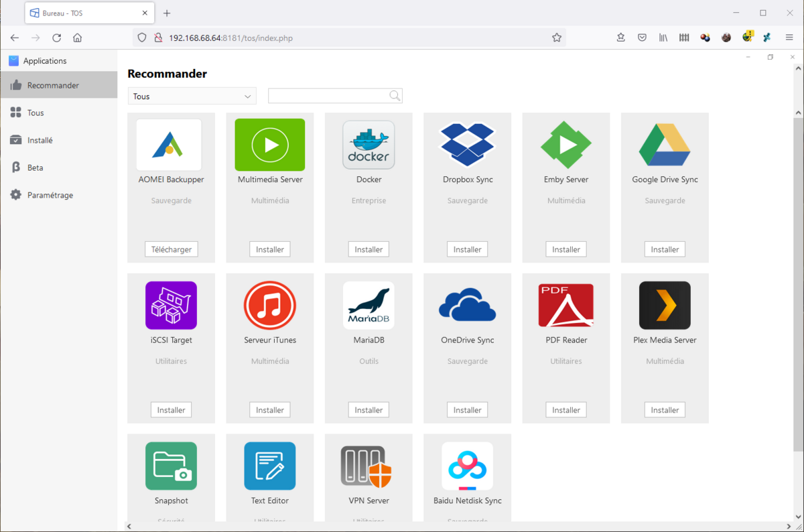Click the search magnifier icon

(395, 96)
